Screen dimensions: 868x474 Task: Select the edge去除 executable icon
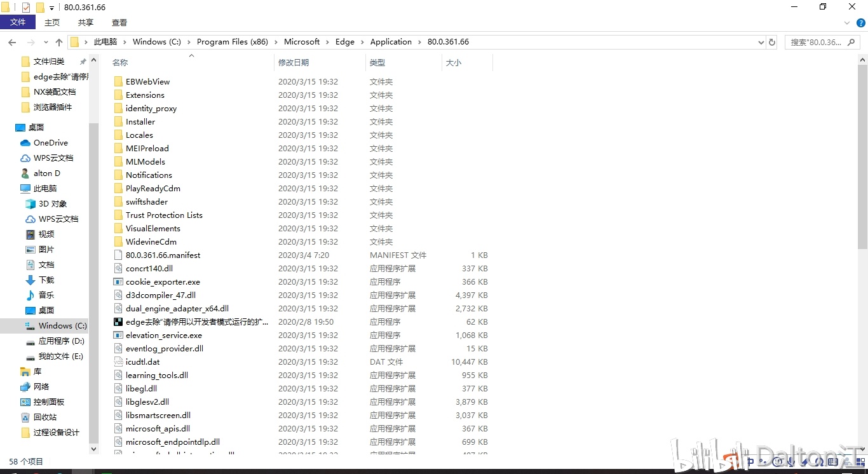point(118,322)
